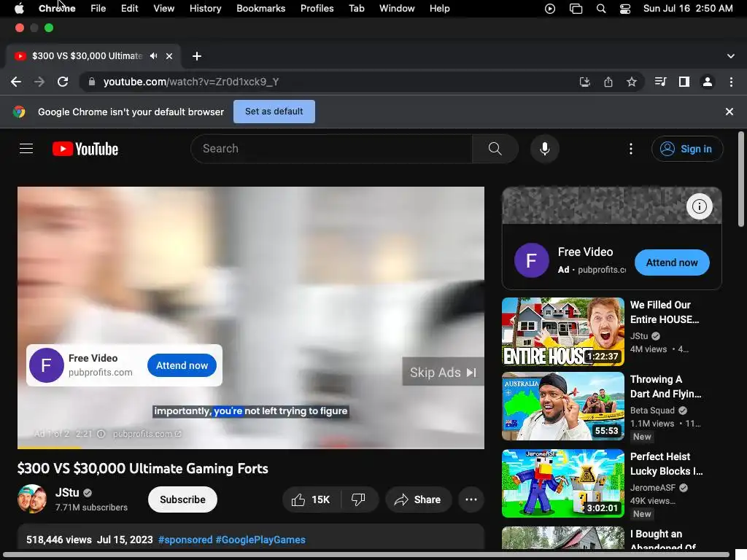Click pubprofits.com link in ad overlay bottom
Screen dimensions: 747x560
pos(147,434)
